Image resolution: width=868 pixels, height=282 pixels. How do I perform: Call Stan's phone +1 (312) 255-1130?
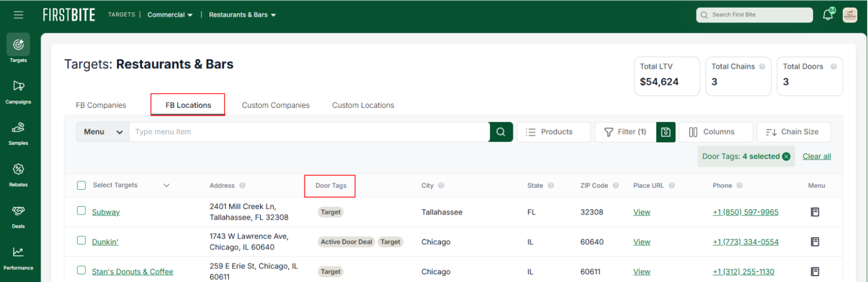pyautogui.click(x=744, y=272)
